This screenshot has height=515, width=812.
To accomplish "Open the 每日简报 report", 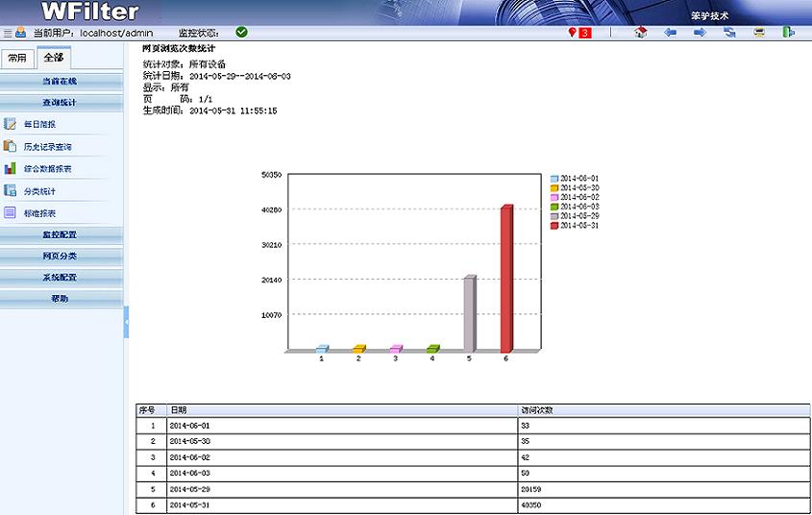I will tap(39, 124).
